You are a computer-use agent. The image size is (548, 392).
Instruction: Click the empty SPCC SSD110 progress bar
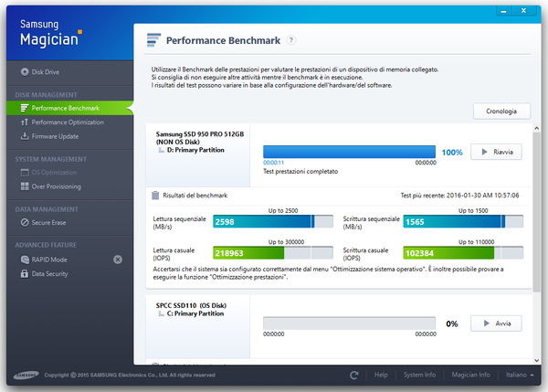349,323
